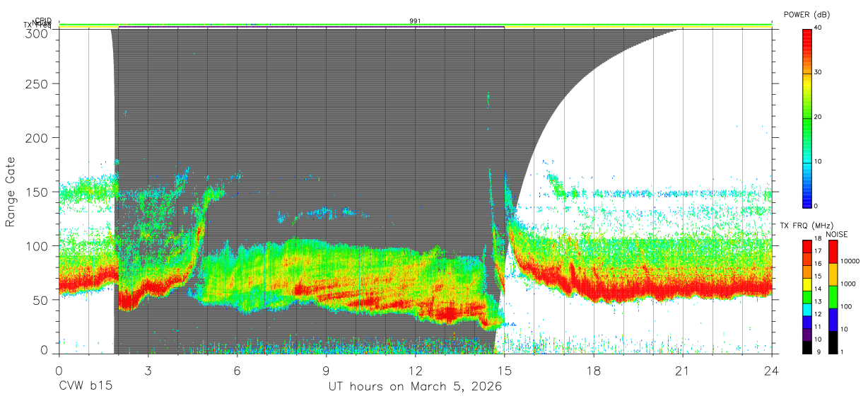Click the 15 label on the TX FRQ scale
This screenshot has width=868, height=401.
click(x=819, y=277)
